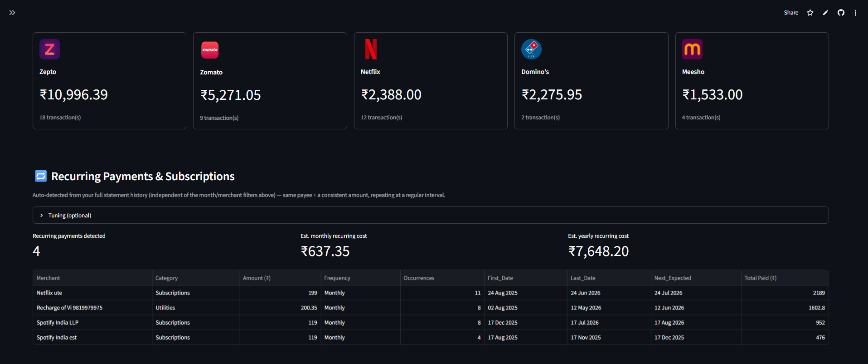The height and width of the screenshot is (364, 868).
Task: Select the 'Netflix ute' merchant cell
Action: 92,293
